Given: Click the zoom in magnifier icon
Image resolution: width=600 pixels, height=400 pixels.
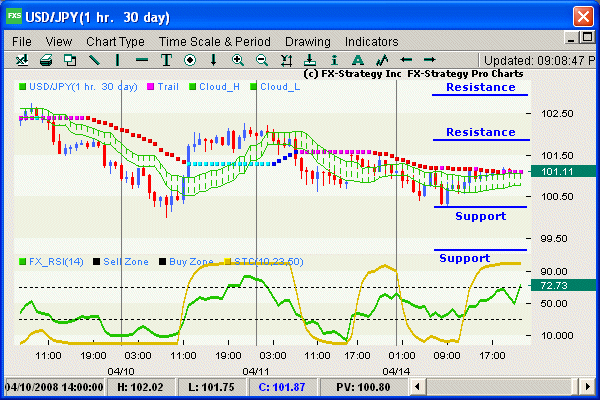Looking at the screenshot, I should coord(238,60).
